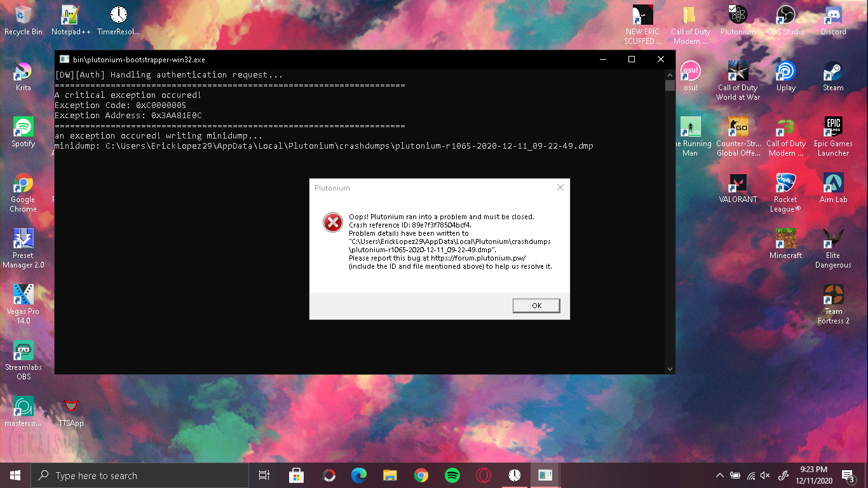The height and width of the screenshot is (488, 868).
Task: Click the taskbar search box
Action: click(x=140, y=475)
